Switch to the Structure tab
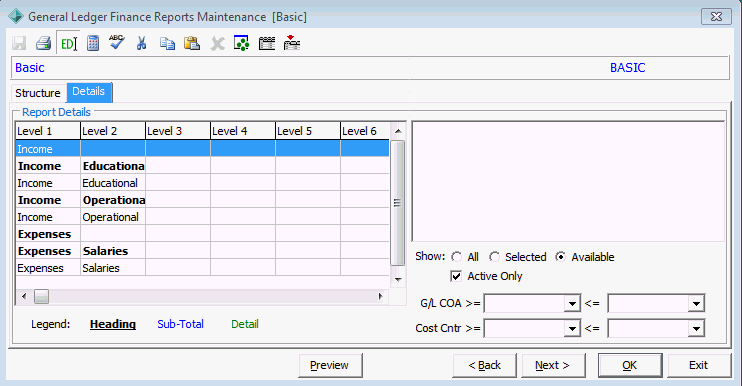Screen dimensions: 742x386 tap(38, 93)
